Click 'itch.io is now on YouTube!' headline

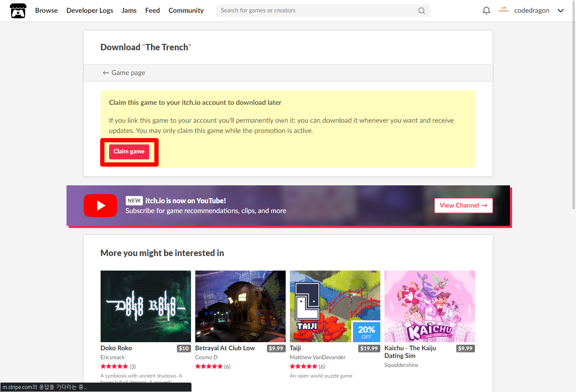click(x=186, y=201)
